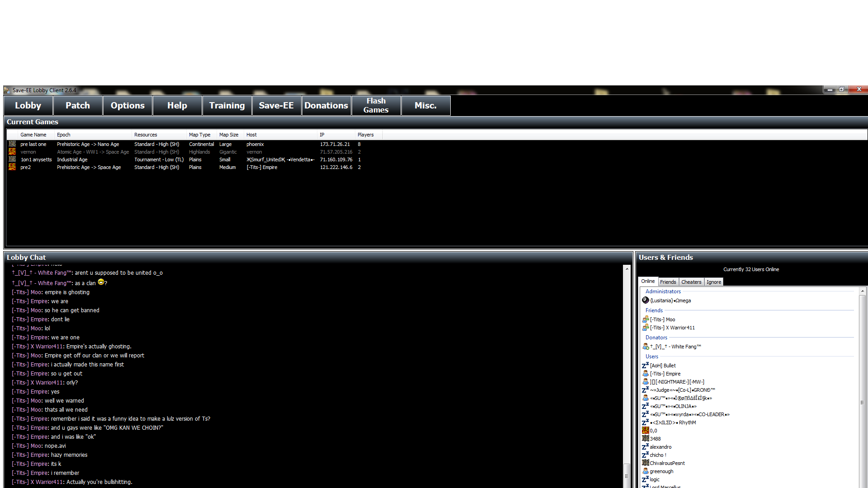Click the game icon beside ChivalrousPesnt

pos(646,463)
